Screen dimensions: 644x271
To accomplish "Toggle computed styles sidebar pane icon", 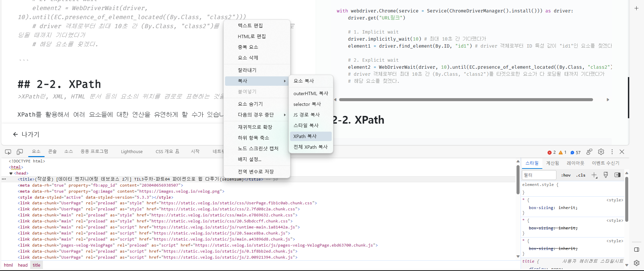I will [618, 175].
